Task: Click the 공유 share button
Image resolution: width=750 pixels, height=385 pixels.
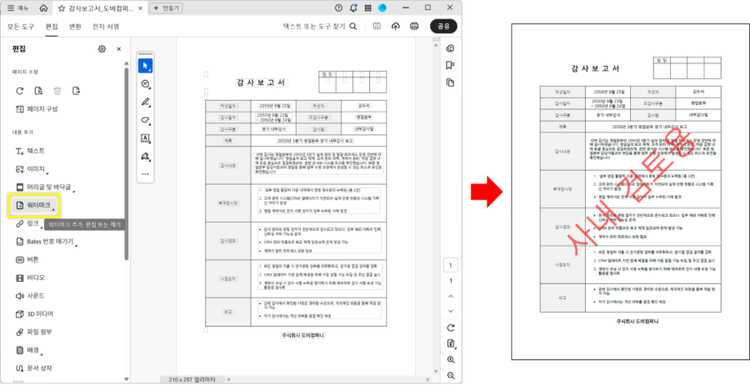Action: (443, 26)
